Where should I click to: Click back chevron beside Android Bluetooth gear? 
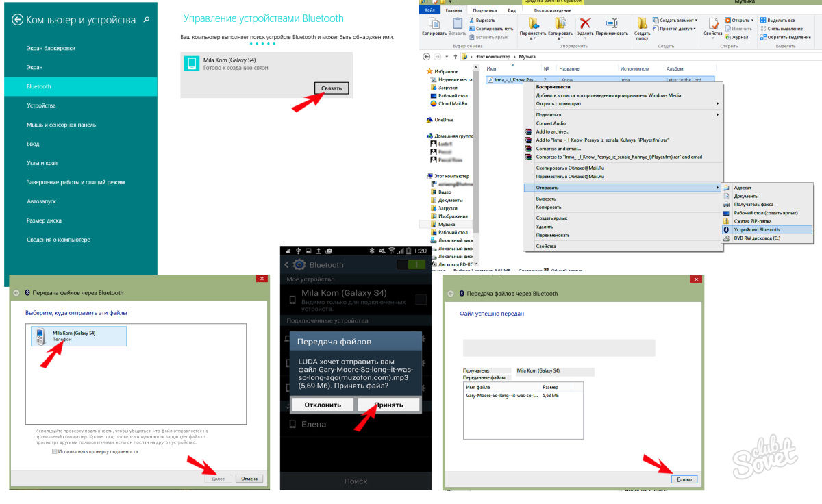(x=287, y=264)
